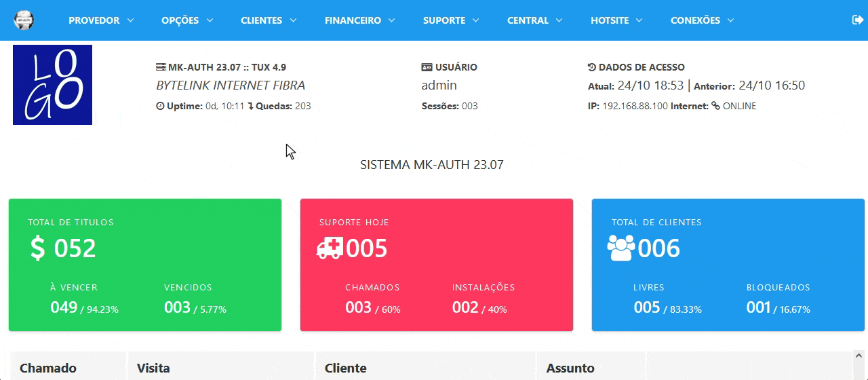
Task: Select the Suporte menu item
Action: [x=451, y=20]
